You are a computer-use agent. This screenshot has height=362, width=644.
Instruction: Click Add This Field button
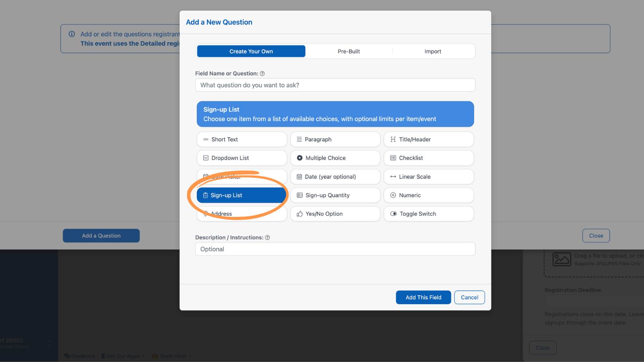click(423, 297)
